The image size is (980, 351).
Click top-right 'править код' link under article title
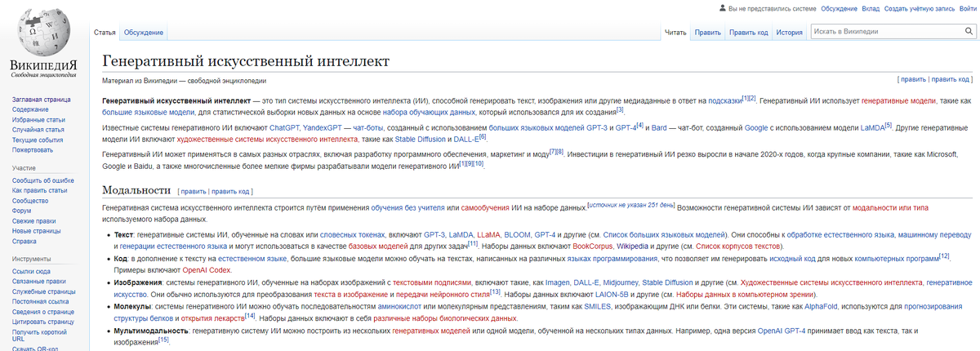949,79
